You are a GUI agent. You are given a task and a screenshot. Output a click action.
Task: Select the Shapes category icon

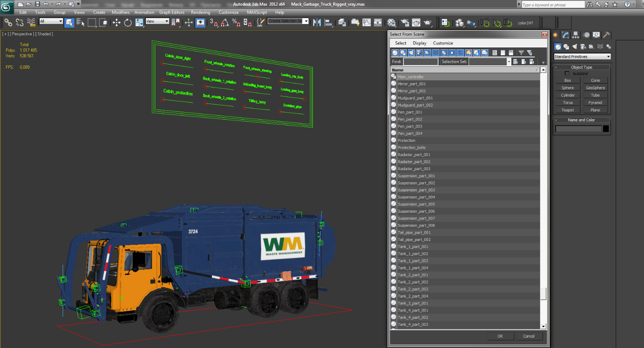tap(566, 47)
